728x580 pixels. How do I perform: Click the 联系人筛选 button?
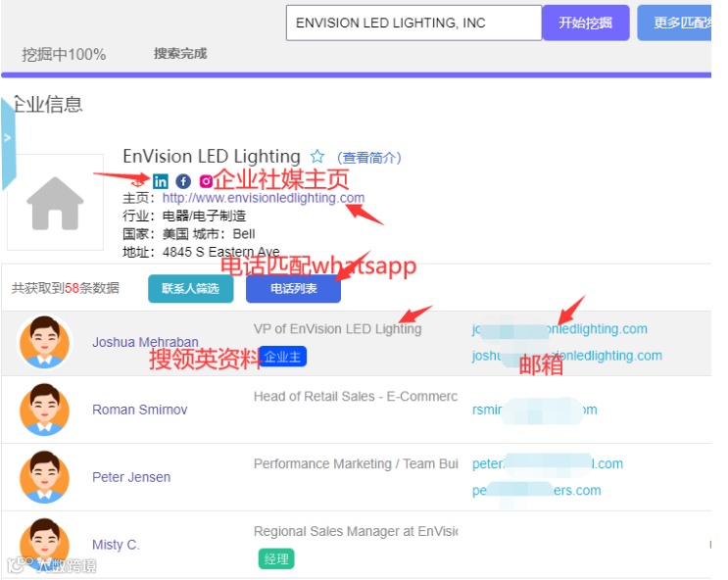(190, 288)
